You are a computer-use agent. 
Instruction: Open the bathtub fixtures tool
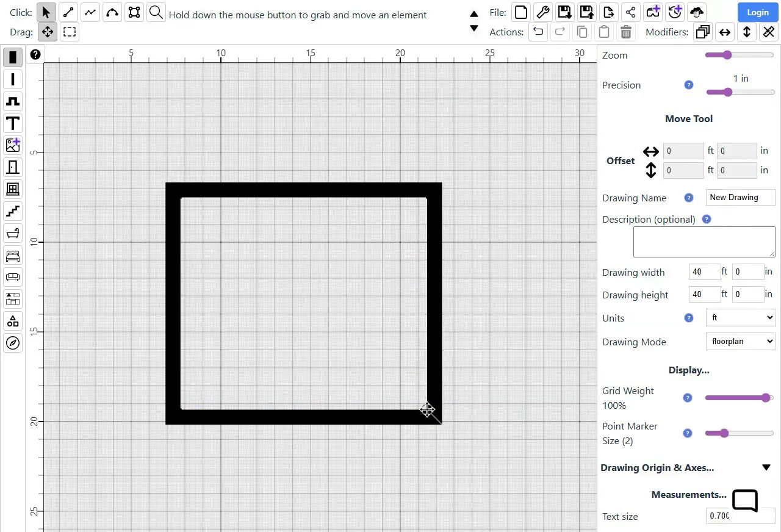(13, 233)
